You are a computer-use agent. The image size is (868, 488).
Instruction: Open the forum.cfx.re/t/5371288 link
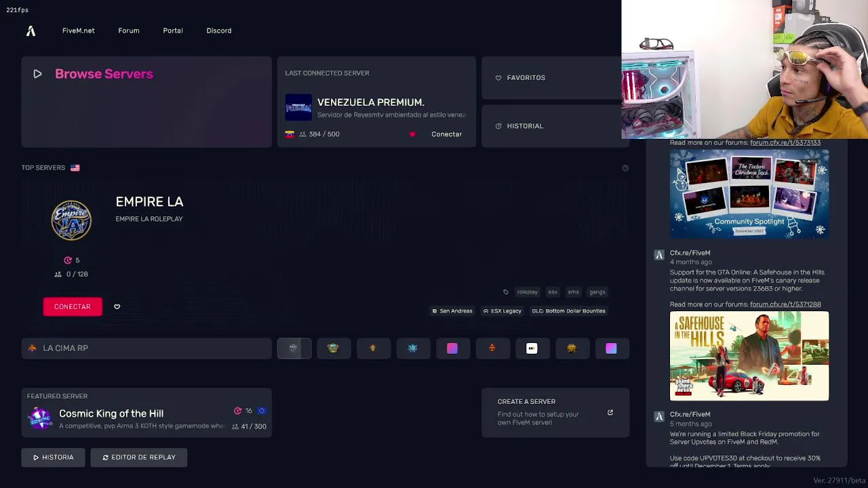(785, 305)
